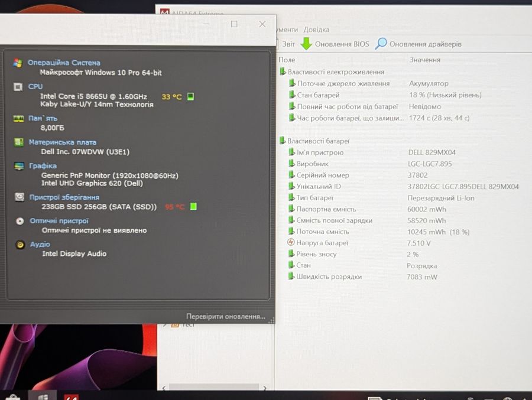The image size is (532, 400).
Task: Click the icon beside Стан батарей
Action: click(x=292, y=95)
